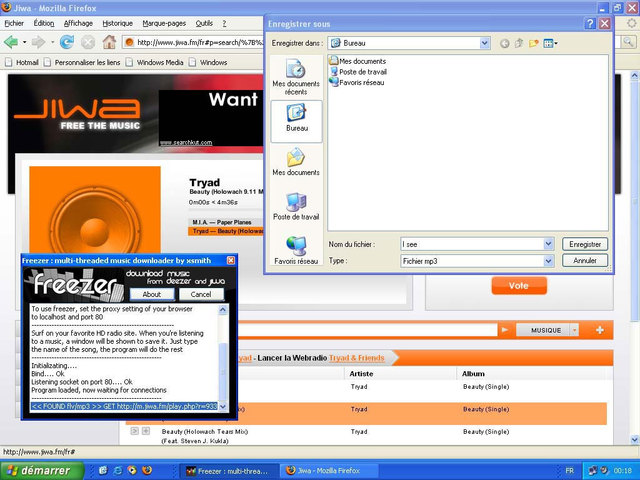
Task: Select the highlighted FOUND flv/mp3 log line
Action: (124, 407)
